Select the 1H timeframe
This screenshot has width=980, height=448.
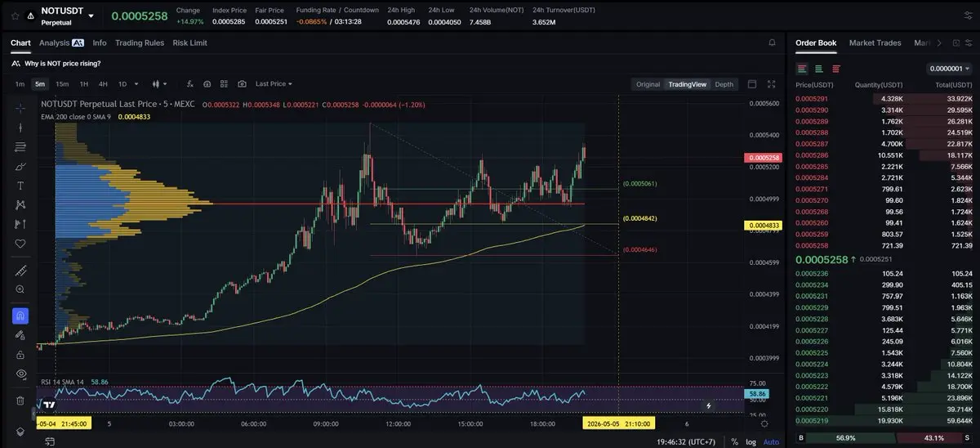point(83,83)
